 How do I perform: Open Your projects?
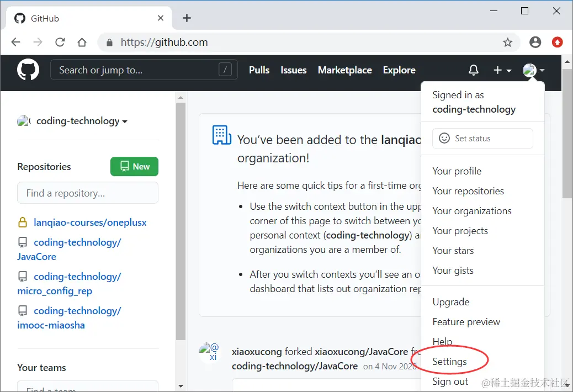460,231
